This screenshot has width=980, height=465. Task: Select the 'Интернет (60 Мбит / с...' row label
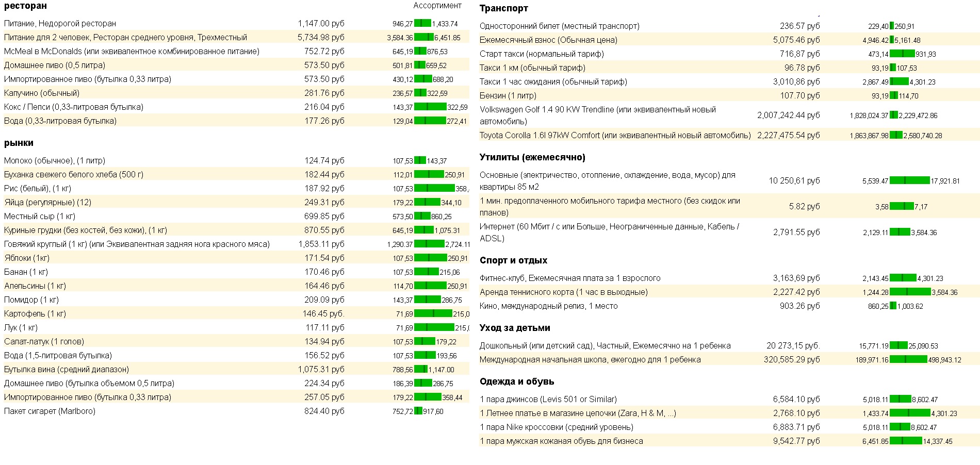[x=609, y=232]
